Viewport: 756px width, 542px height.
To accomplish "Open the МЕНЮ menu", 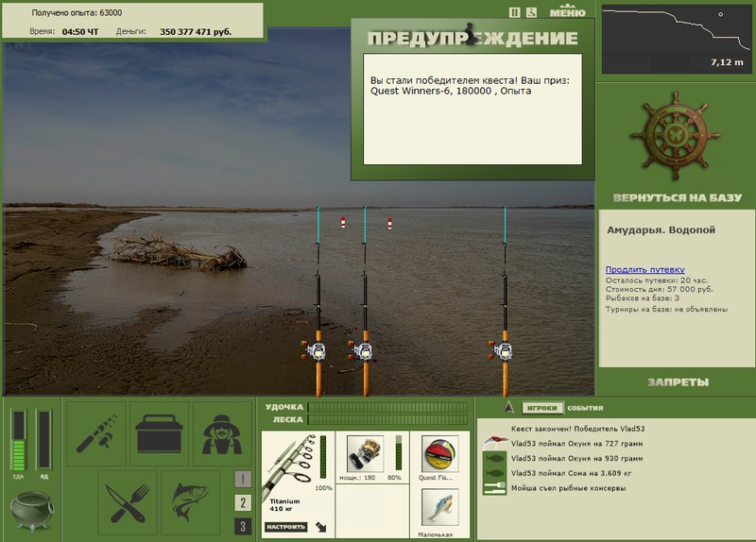I will 568,12.
